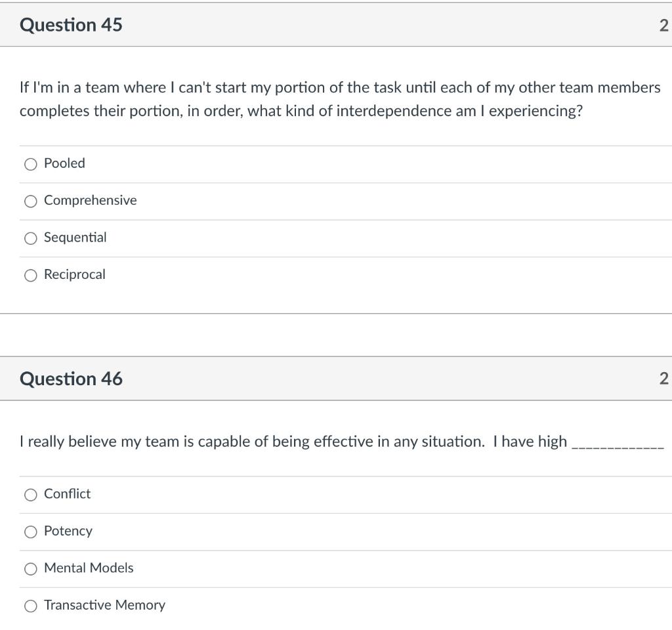Click the 'Potency' answer label text
This screenshot has width=672, height=630.
click(x=68, y=531)
